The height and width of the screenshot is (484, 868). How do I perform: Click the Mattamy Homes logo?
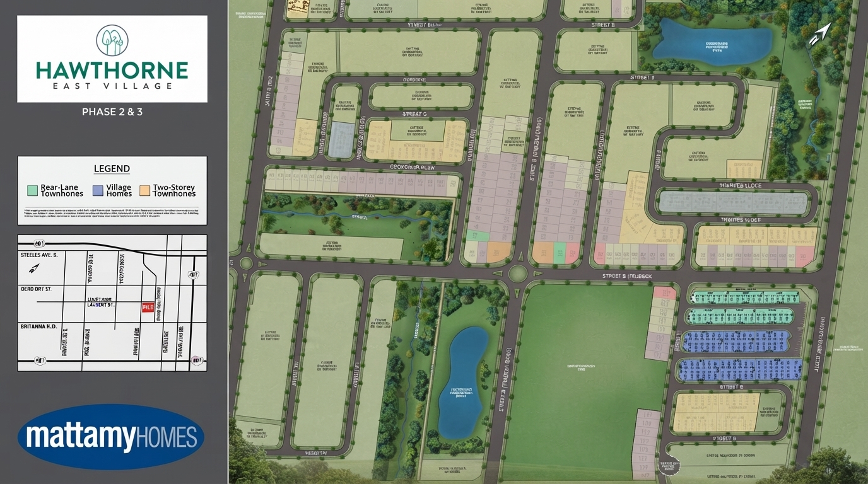click(111, 437)
